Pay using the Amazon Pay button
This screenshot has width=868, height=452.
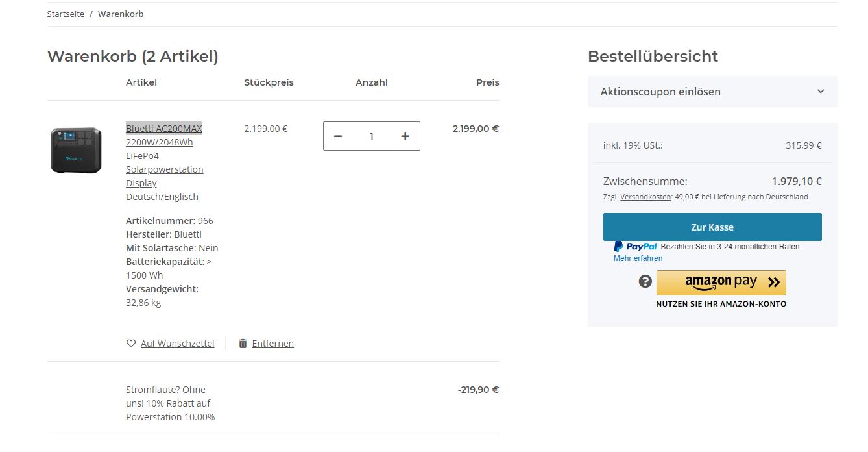(721, 282)
